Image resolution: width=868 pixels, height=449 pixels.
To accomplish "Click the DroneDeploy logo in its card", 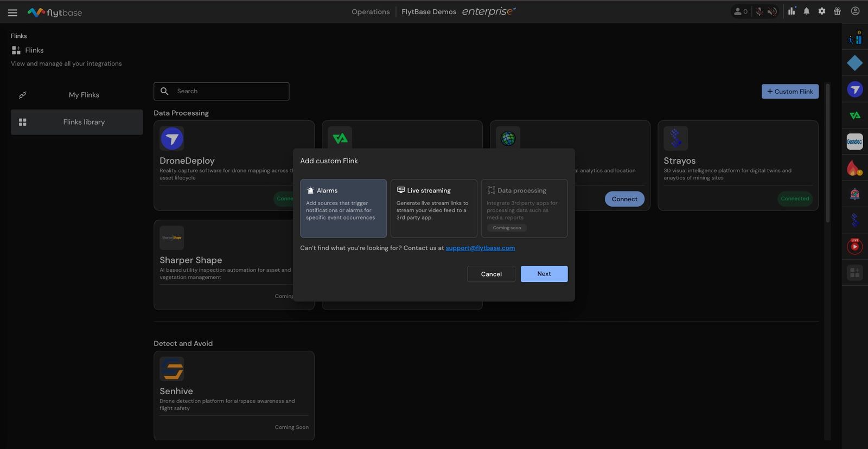I will click(x=172, y=139).
